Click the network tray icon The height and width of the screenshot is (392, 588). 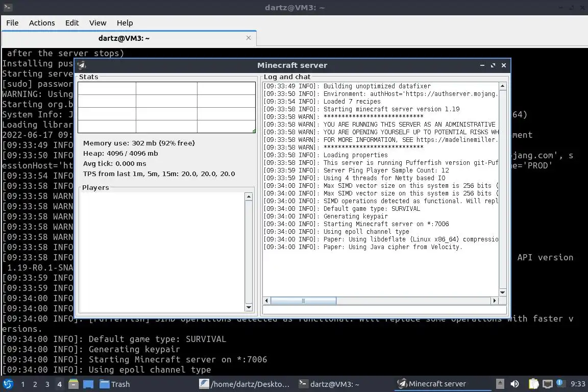tap(548, 384)
